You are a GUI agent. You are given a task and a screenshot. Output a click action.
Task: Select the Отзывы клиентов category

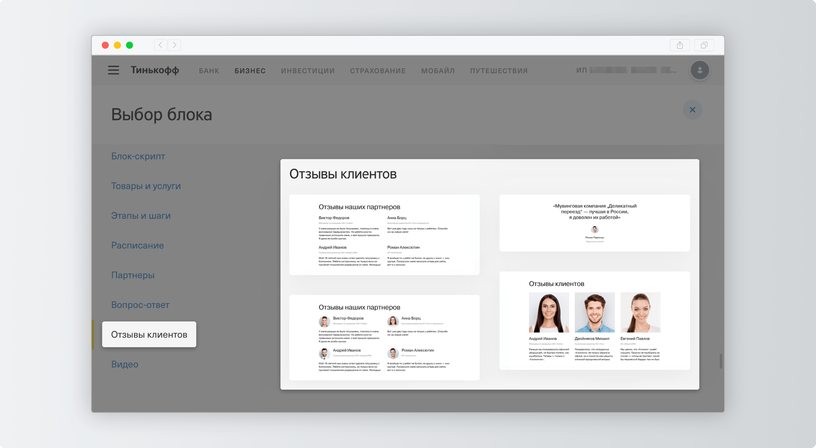149,335
